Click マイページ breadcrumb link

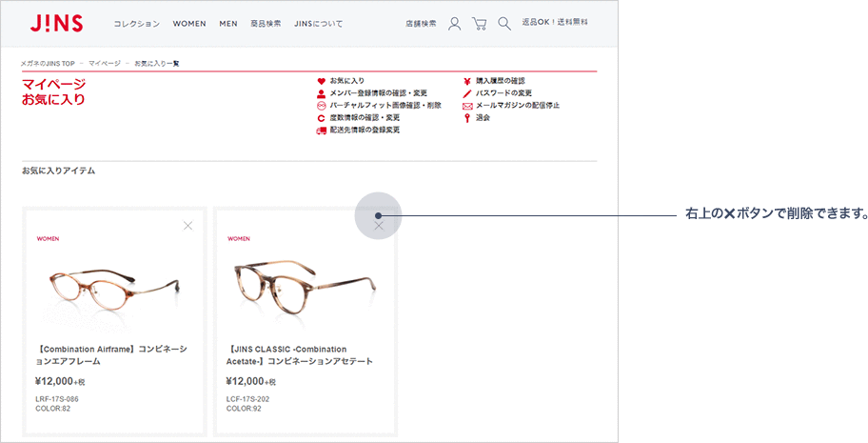(105, 64)
